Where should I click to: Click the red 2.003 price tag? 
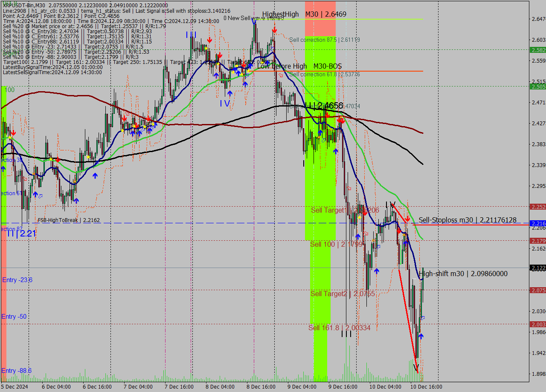(537, 324)
